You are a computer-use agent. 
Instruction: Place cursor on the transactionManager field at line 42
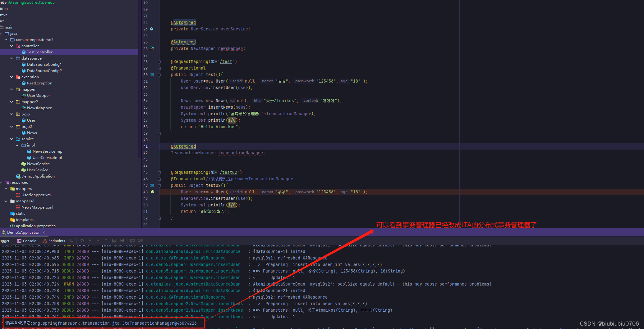pos(241,153)
